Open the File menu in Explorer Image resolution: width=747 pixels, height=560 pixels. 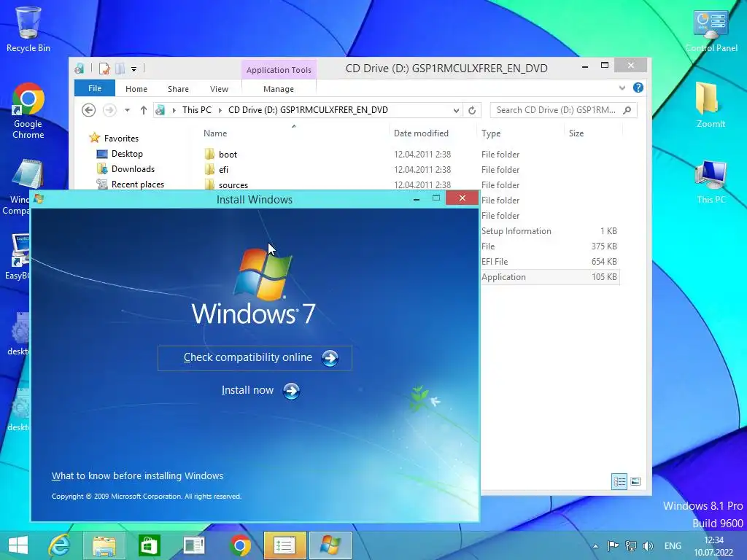(95, 88)
